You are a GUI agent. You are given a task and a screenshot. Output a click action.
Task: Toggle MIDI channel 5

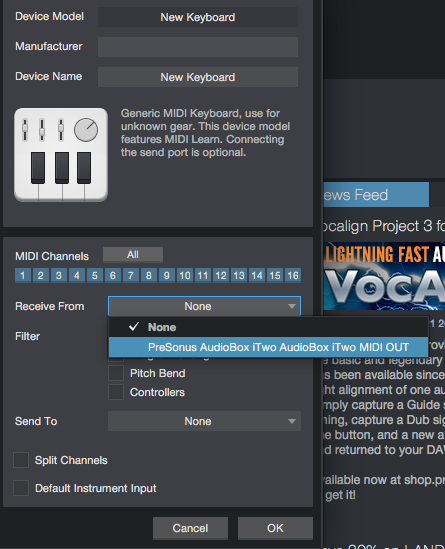coord(95,276)
